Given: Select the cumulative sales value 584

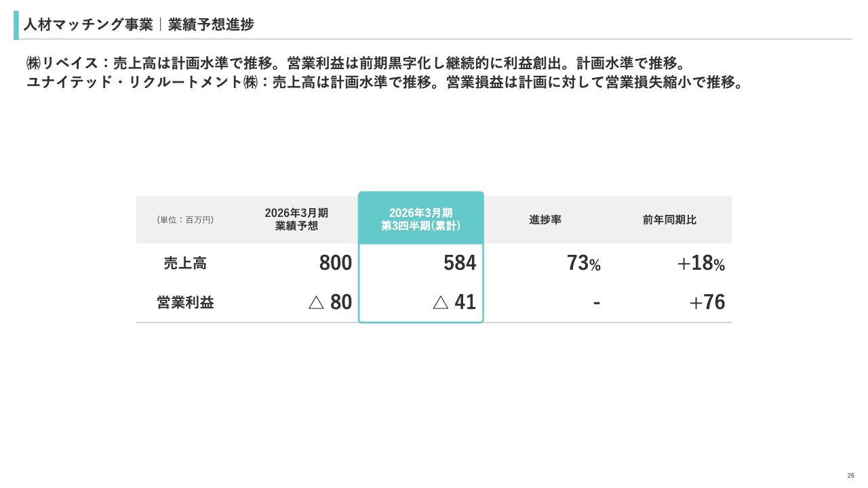Looking at the screenshot, I should coord(460,263).
